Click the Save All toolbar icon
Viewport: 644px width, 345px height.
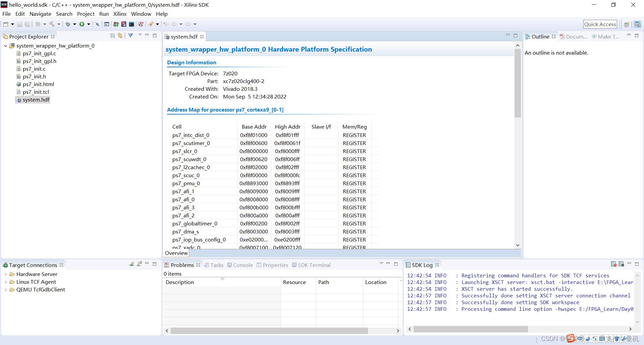(27, 24)
